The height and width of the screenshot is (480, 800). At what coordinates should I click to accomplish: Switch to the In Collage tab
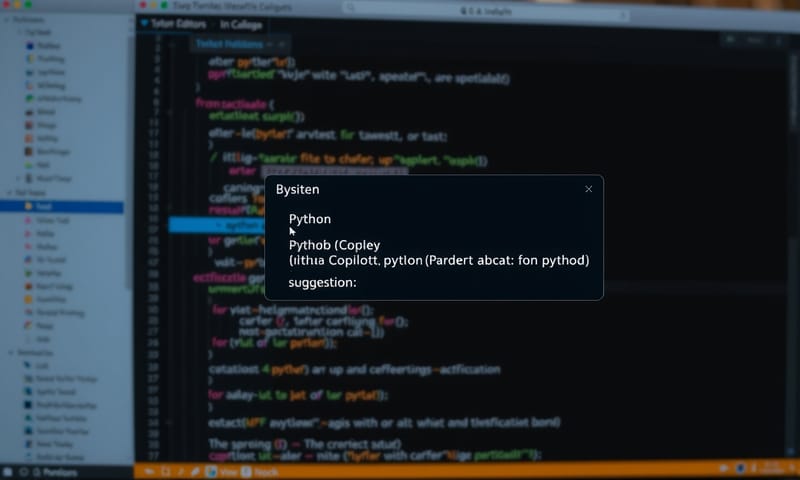click(241, 24)
